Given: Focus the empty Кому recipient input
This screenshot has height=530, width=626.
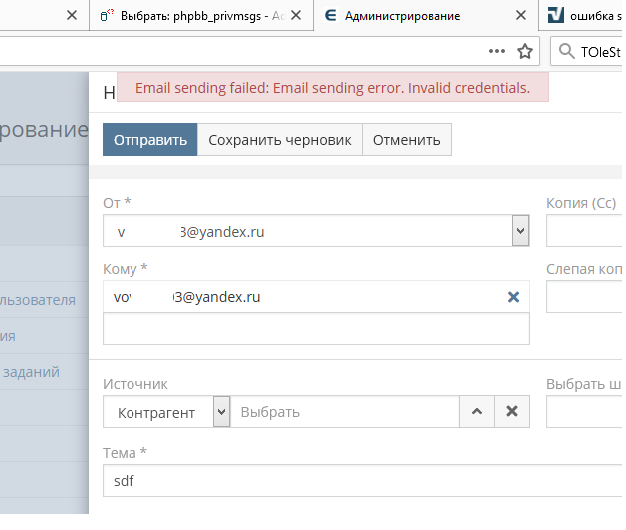Looking at the screenshot, I should pos(315,329).
